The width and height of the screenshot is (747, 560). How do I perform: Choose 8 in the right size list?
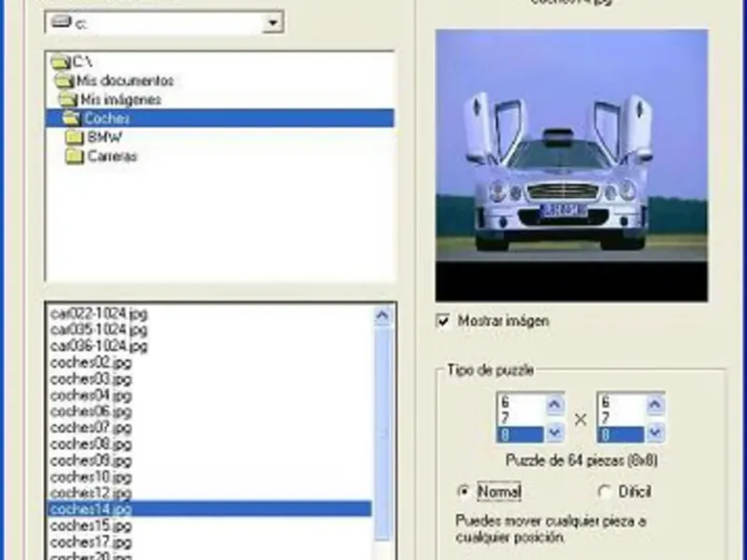click(620, 435)
